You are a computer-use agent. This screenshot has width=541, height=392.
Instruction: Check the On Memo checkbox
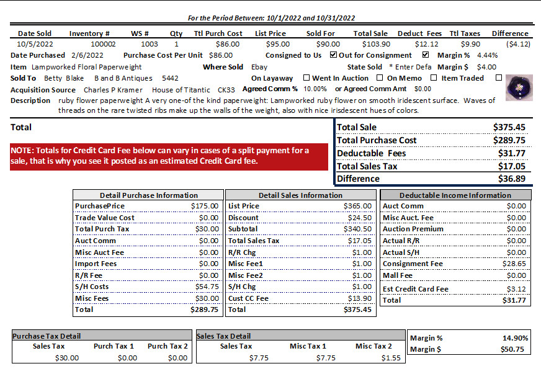tap(434, 78)
